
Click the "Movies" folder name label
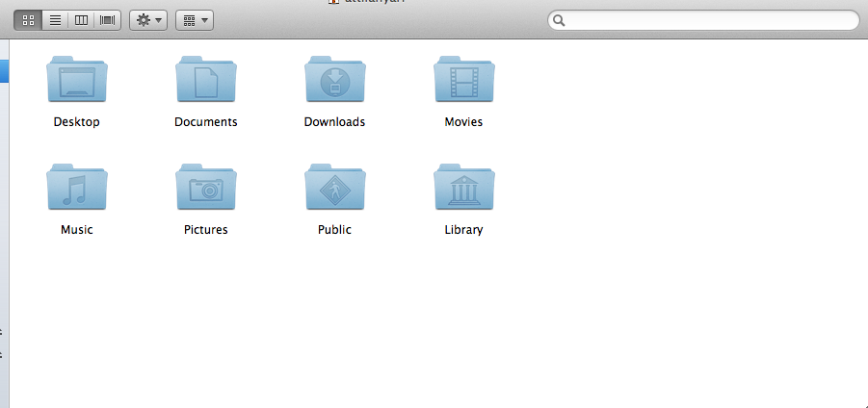(463, 122)
